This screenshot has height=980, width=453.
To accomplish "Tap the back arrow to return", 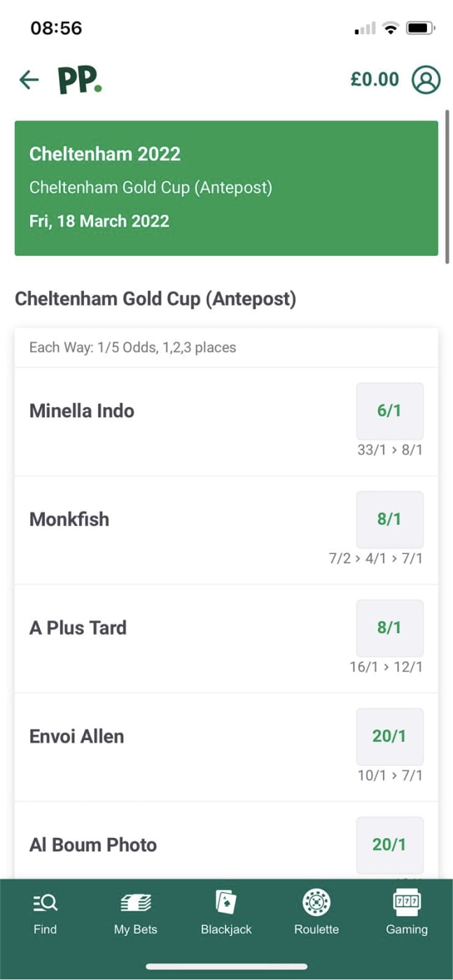I will coord(28,79).
